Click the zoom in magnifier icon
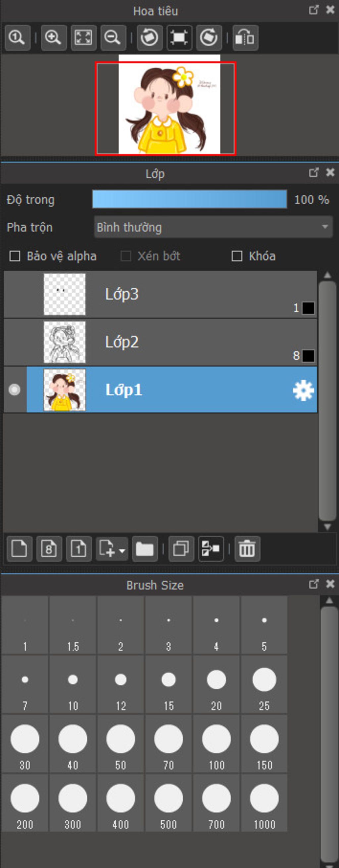This screenshot has width=339, height=868. pos(54,37)
